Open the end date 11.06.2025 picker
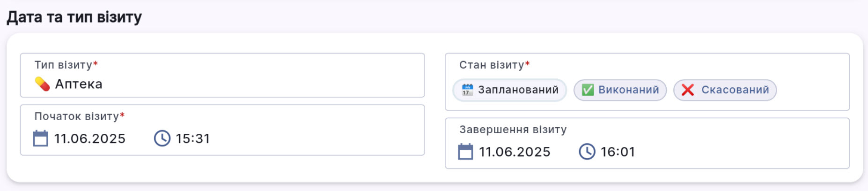868x191 pixels. pyautogui.click(x=514, y=152)
